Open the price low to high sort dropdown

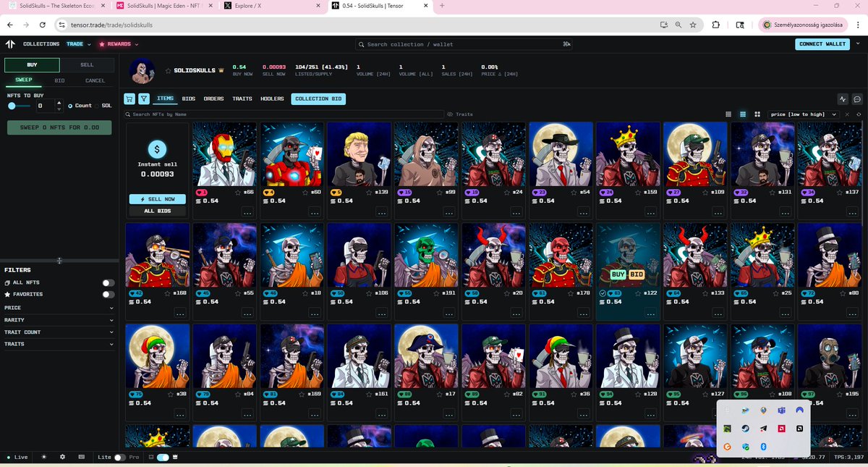pyautogui.click(x=802, y=114)
